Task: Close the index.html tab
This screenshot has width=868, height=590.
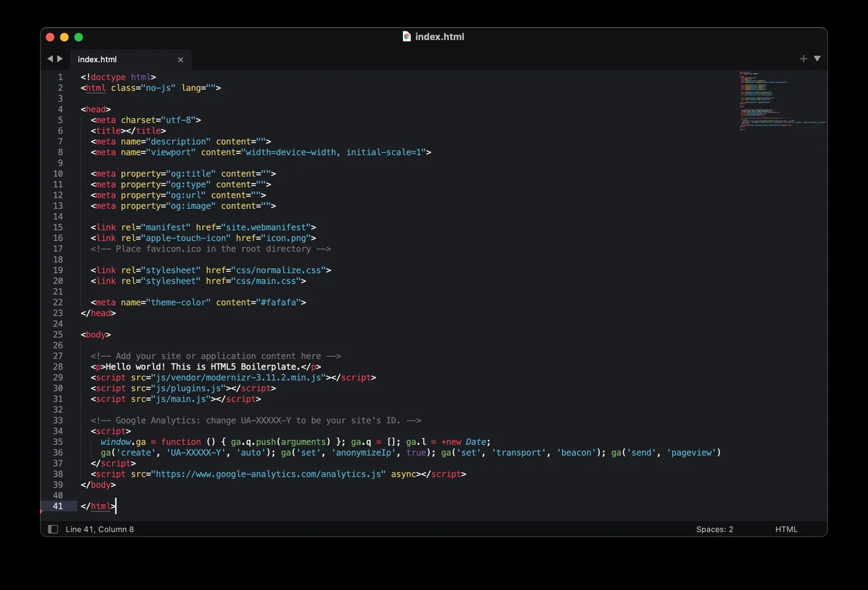Action: pyautogui.click(x=180, y=60)
